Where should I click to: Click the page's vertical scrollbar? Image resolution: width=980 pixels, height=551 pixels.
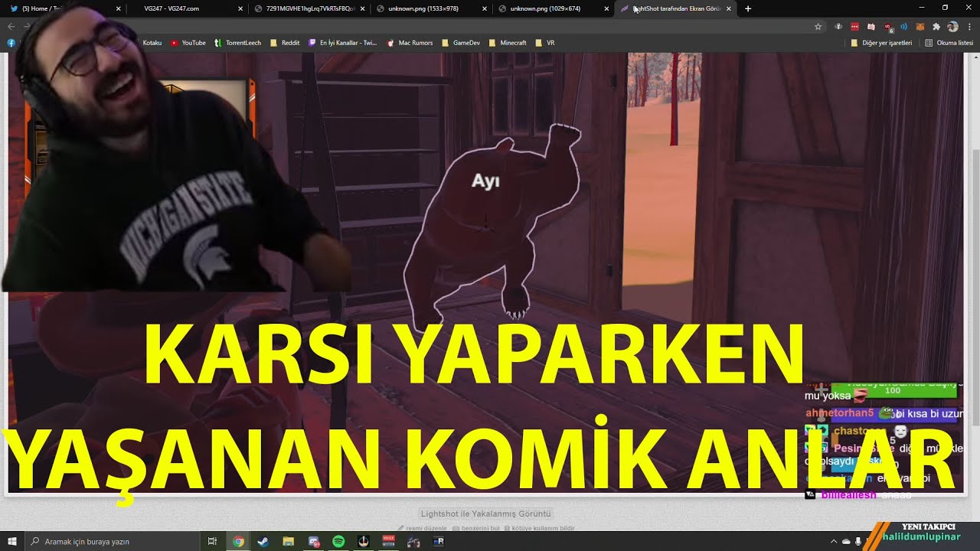coord(975,291)
